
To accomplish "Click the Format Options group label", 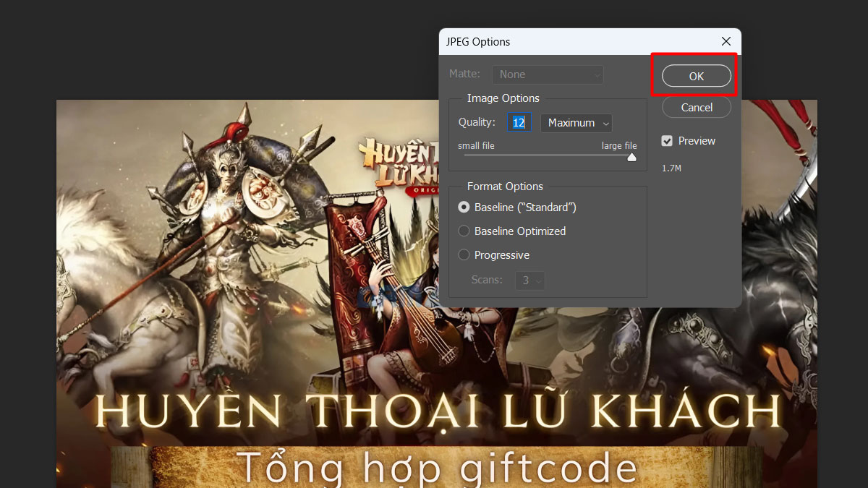I will (x=505, y=187).
